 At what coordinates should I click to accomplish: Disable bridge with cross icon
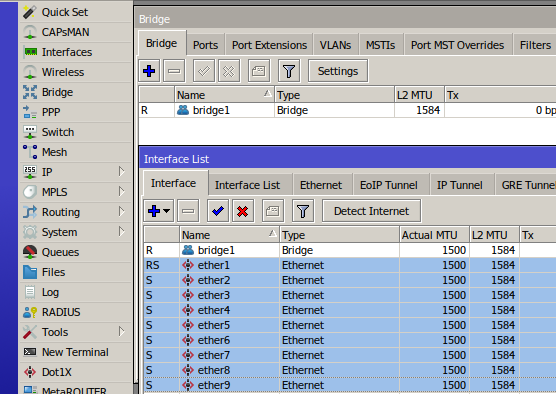click(x=229, y=71)
